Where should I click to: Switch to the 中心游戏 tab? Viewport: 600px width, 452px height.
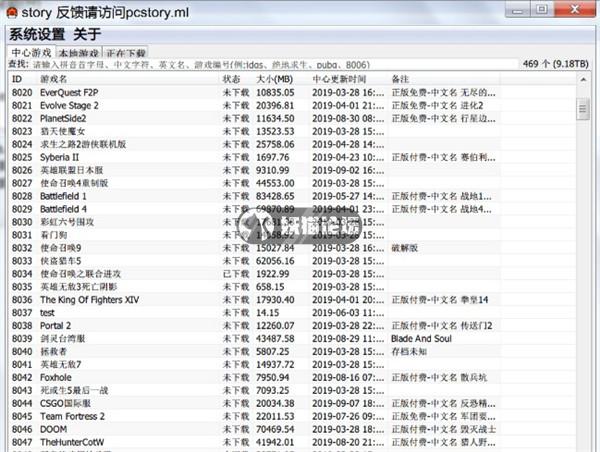(x=31, y=52)
